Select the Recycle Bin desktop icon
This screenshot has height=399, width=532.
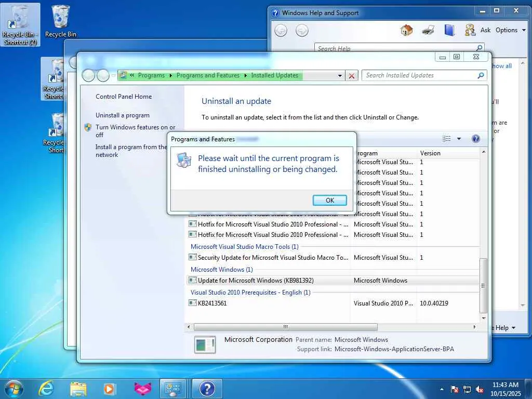click(x=60, y=21)
